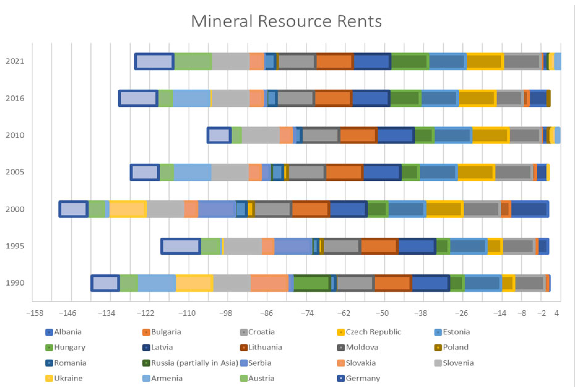Image resolution: width=579 pixels, height=392 pixels.
Task: Click the Ukraine legend color marker
Action: point(49,378)
